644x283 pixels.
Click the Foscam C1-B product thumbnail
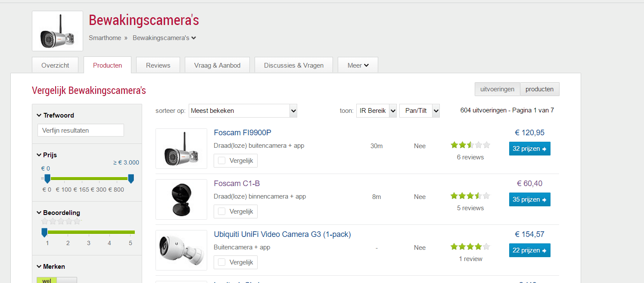point(181,199)
